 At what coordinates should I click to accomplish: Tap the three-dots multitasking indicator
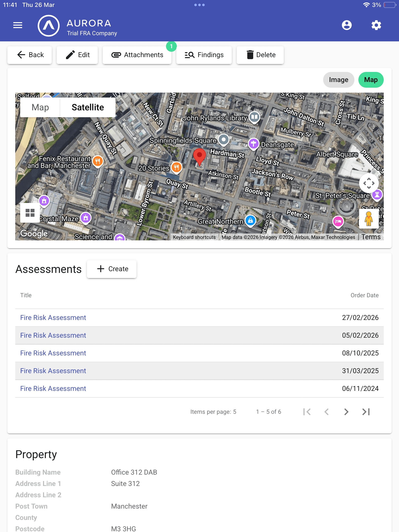tap(199, 5)
